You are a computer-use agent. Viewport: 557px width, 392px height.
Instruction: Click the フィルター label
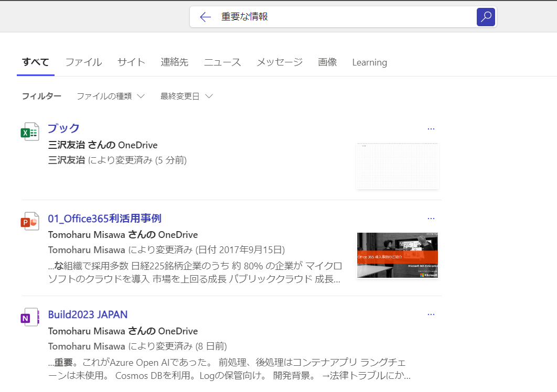point(41,96)
